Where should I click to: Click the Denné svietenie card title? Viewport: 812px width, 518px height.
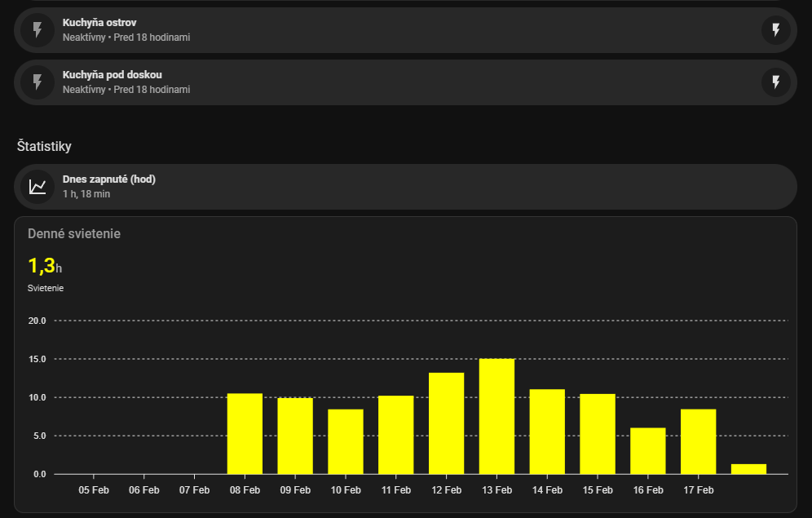point(74,233)
